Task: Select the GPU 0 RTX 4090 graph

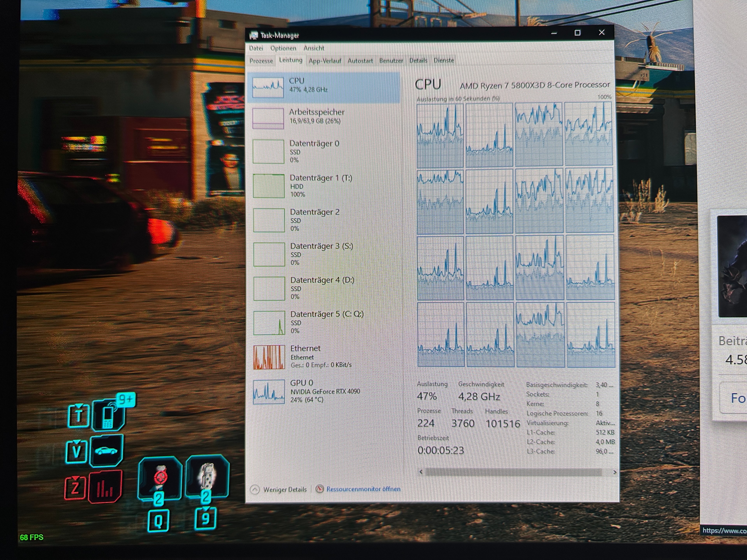Action: pos(269,392)
